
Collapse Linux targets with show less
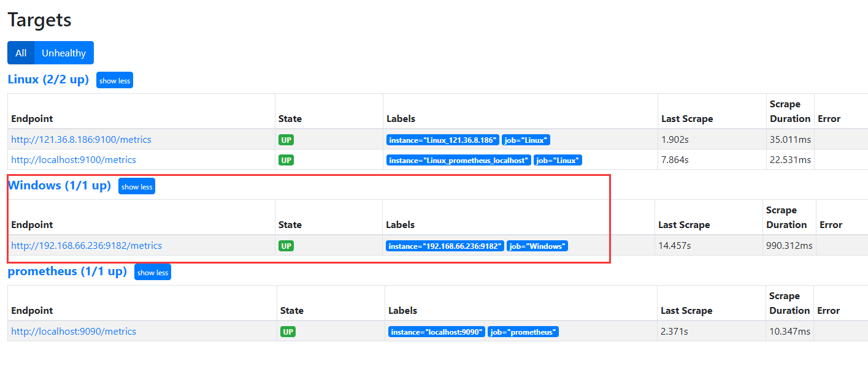click(115, 80)
